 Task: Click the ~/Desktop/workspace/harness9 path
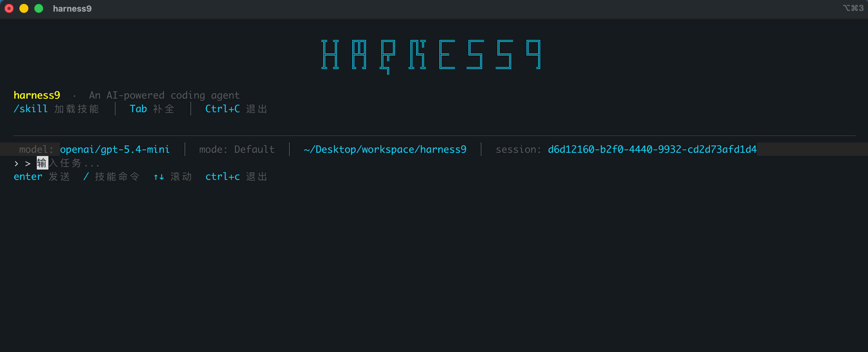click(385, 150)
